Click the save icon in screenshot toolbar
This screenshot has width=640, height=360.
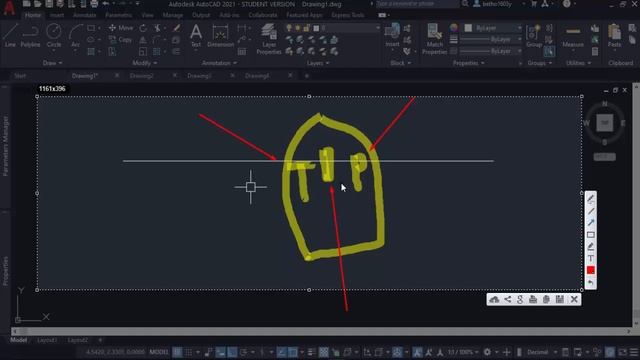(x=560, y=300)
